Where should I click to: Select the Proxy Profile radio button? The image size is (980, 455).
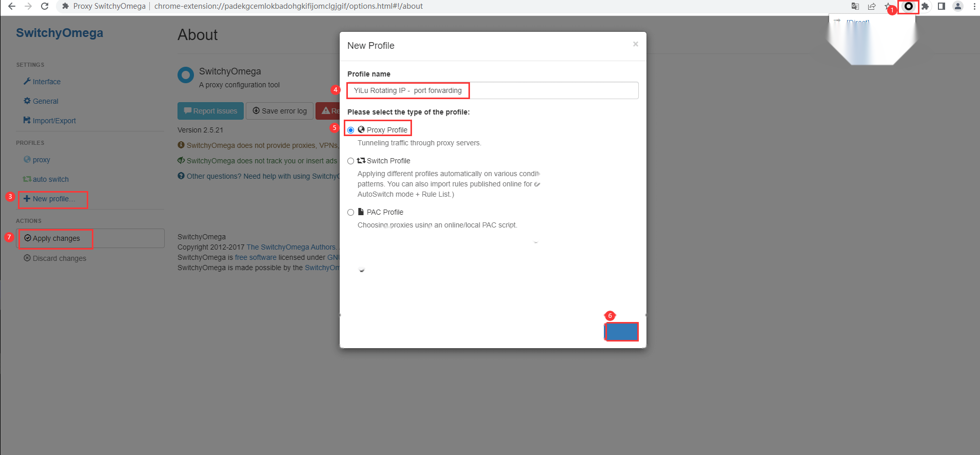coord(351,130)
